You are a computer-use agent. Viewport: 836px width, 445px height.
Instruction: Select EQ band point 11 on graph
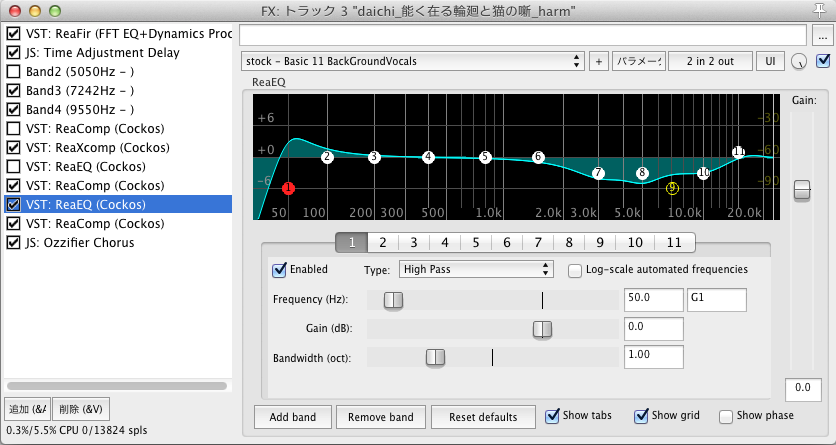click(738, 152)
